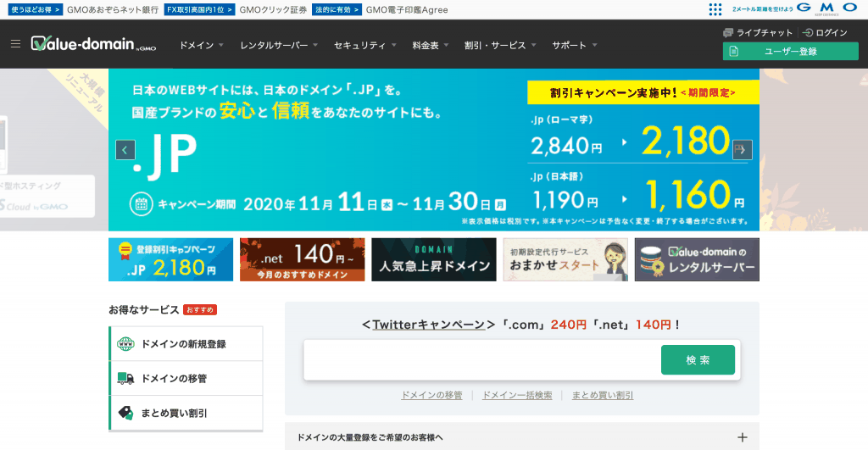This screenshot has height=450, width=868.
Task: Click GMOクリック証券 top link
Action: coord(273,9)
